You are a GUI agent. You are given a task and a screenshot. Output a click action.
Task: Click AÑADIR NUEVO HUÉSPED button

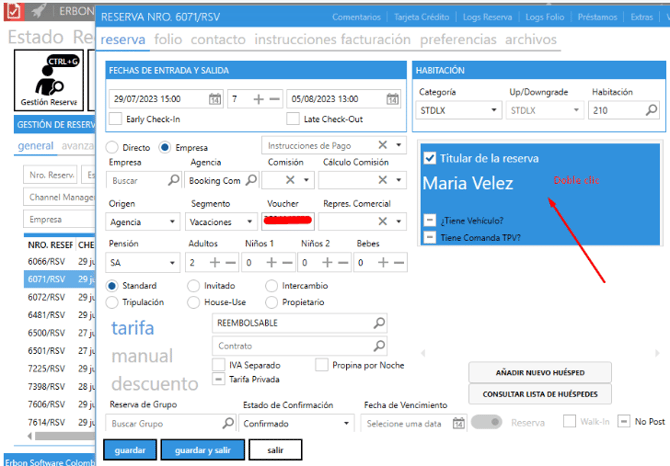coord(539,372)
